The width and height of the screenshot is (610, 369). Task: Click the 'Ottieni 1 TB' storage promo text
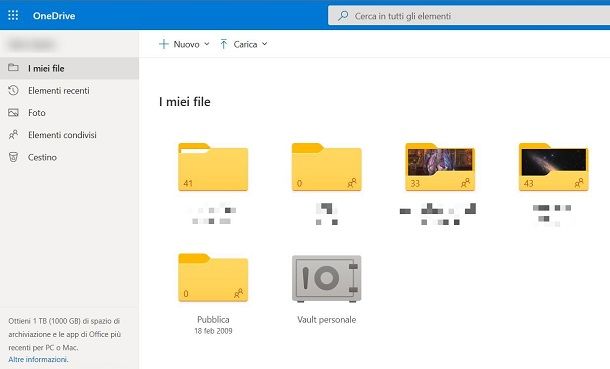click(x=65, y=334)
